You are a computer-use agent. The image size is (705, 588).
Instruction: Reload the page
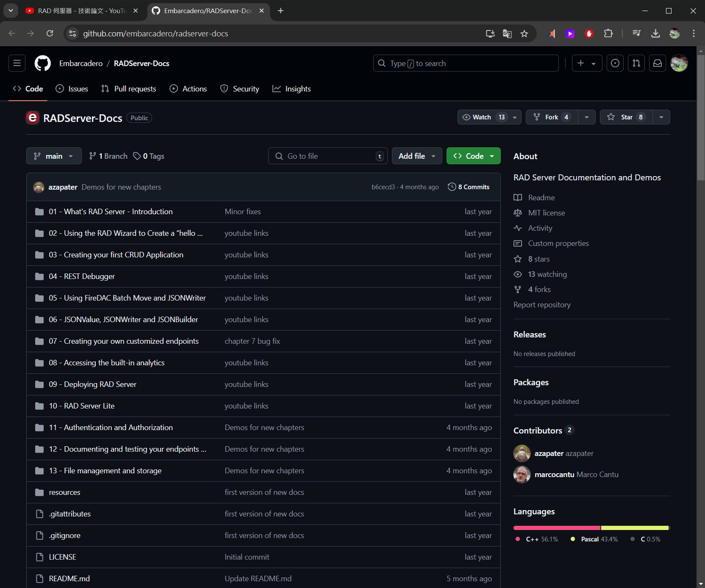pyautogui.click(x=50, y=33)
